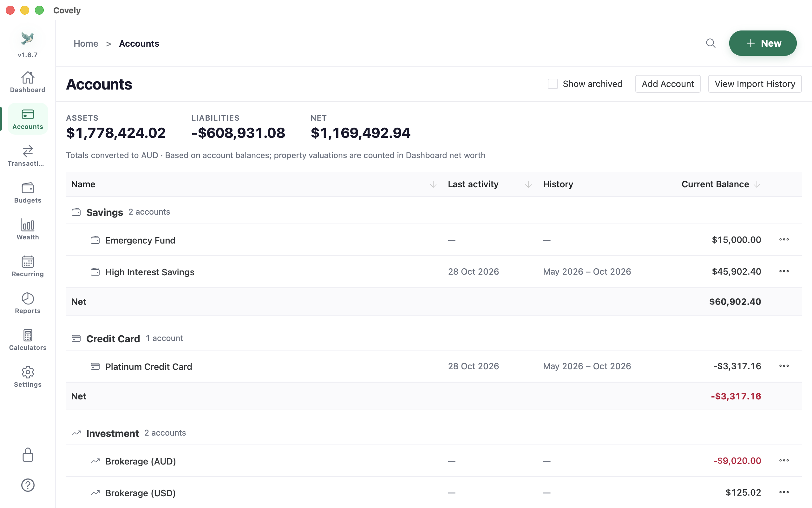Screen dimensions: 812x508
Task: Click the search magnifier icon
Action: 710,43
